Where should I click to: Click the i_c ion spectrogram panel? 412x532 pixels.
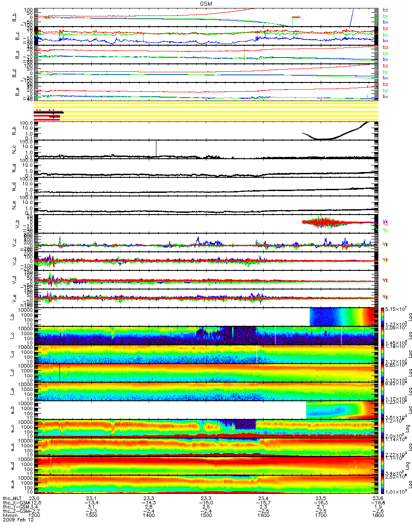pyautogui.click(x=206, y=335)
